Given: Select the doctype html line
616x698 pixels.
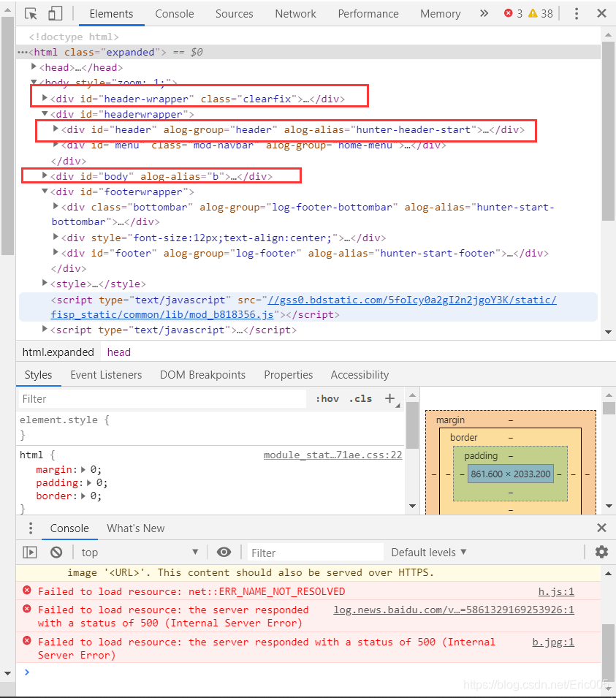Looking at the screenshot, I should [x=74, y=37].
